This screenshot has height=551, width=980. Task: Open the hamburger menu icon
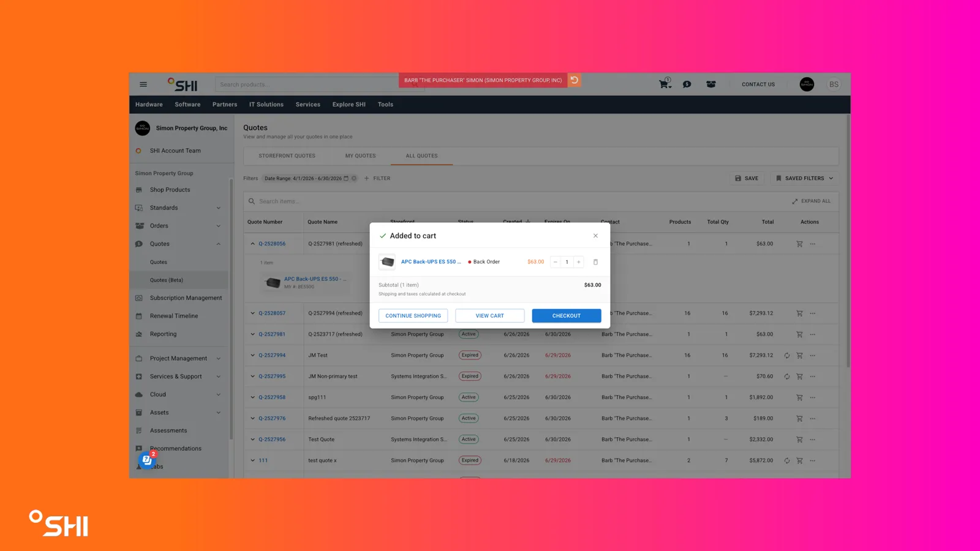point(143,84)
